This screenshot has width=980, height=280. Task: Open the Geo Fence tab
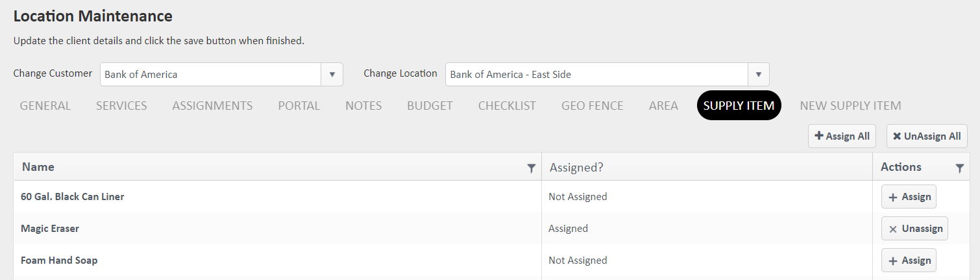tap(592, 106)
